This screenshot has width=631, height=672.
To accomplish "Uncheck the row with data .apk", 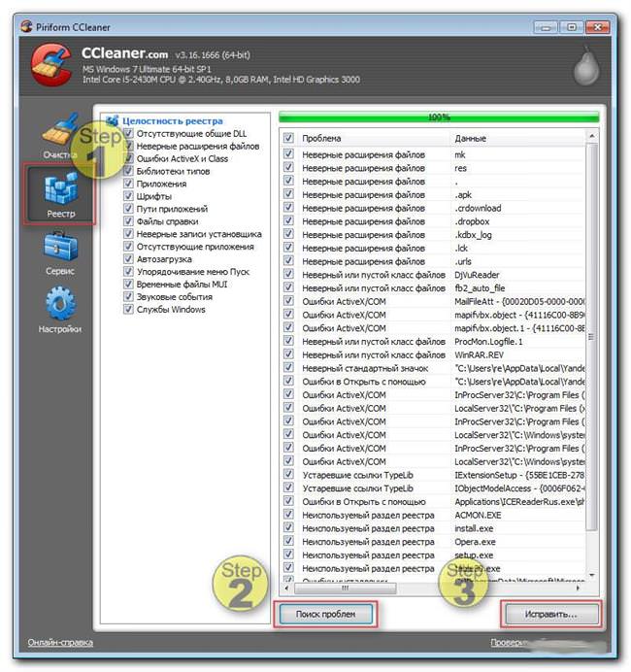I will coord(288,194).
